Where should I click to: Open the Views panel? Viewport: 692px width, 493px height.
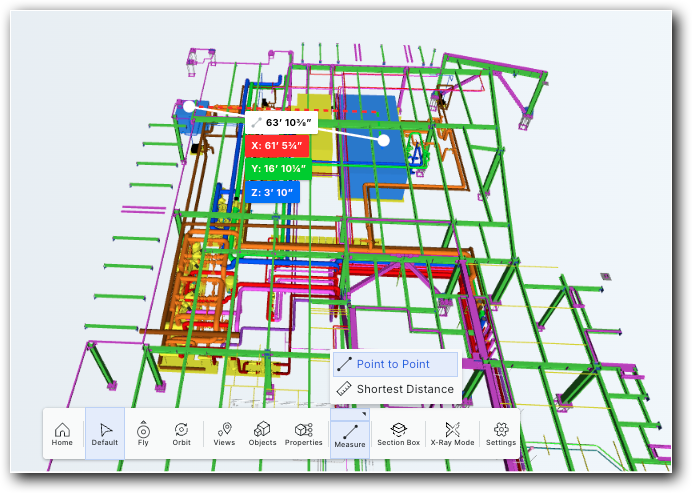(x=224, y=434)
